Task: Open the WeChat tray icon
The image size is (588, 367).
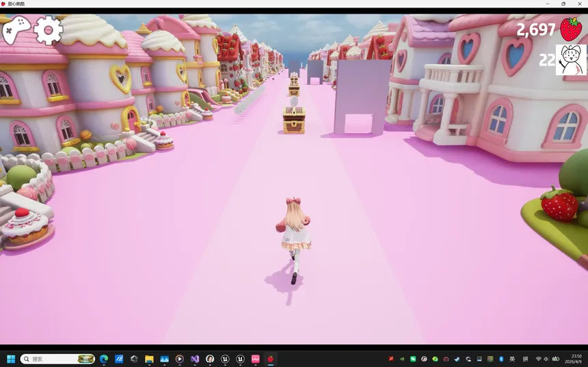Action: [413, 359]
